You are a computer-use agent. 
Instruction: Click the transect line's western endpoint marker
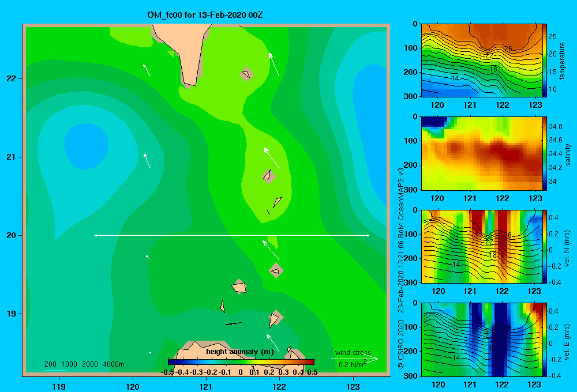click(x=96, y=235)
